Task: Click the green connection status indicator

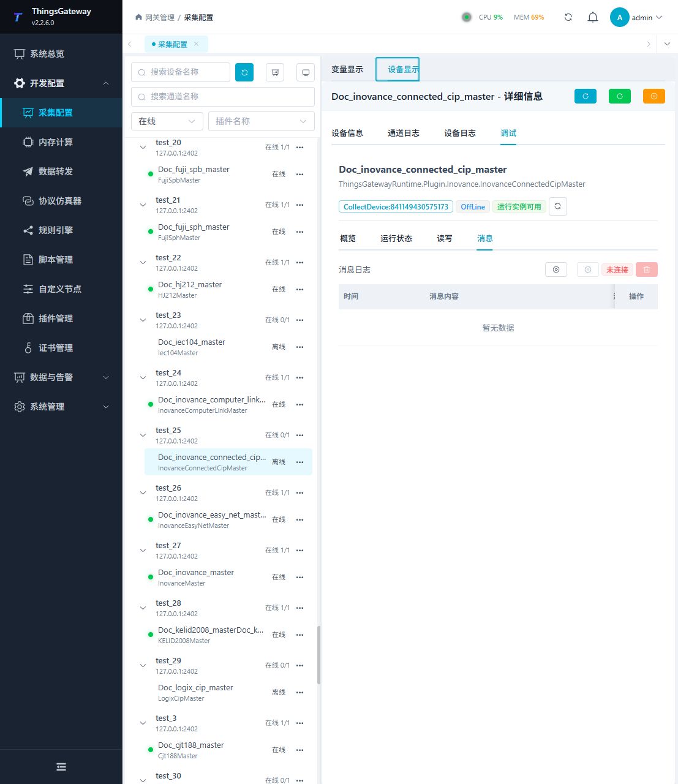Action: click(467, 17)
